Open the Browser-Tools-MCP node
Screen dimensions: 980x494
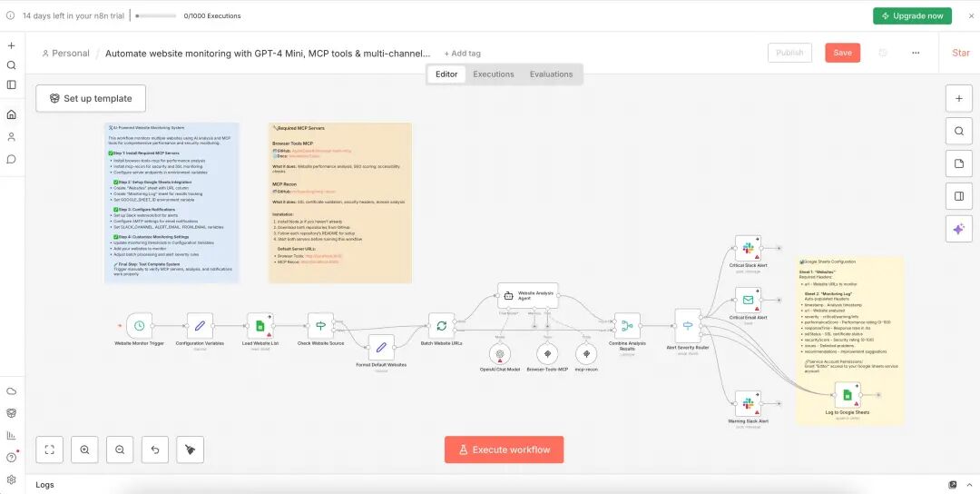pos(547,354)
